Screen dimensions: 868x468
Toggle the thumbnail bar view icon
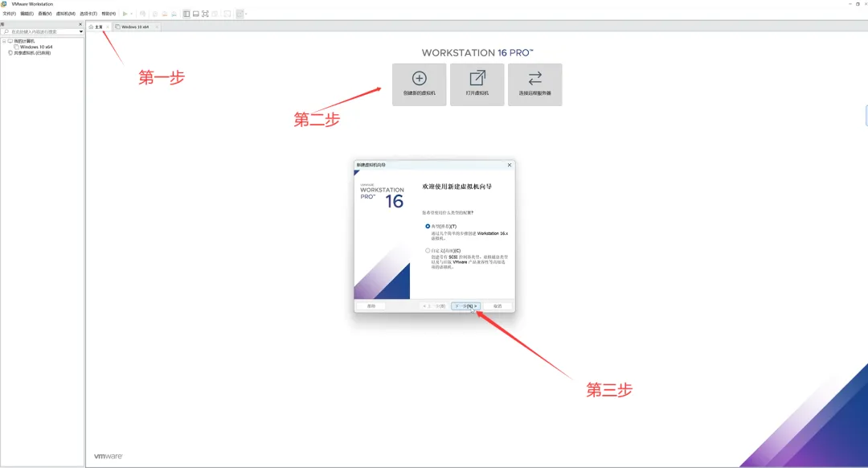(196, 14)
